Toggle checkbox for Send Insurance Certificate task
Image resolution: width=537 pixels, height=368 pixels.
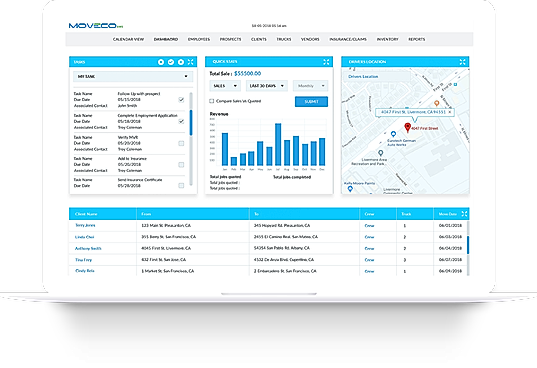click(181, 186)
